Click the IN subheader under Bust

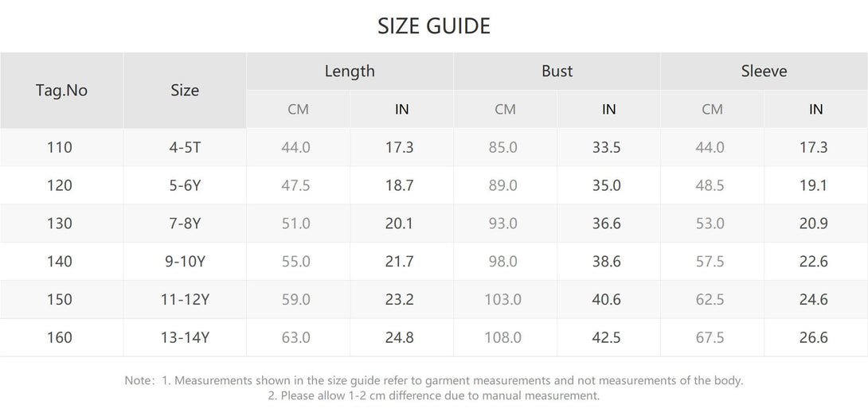(608, 109)
